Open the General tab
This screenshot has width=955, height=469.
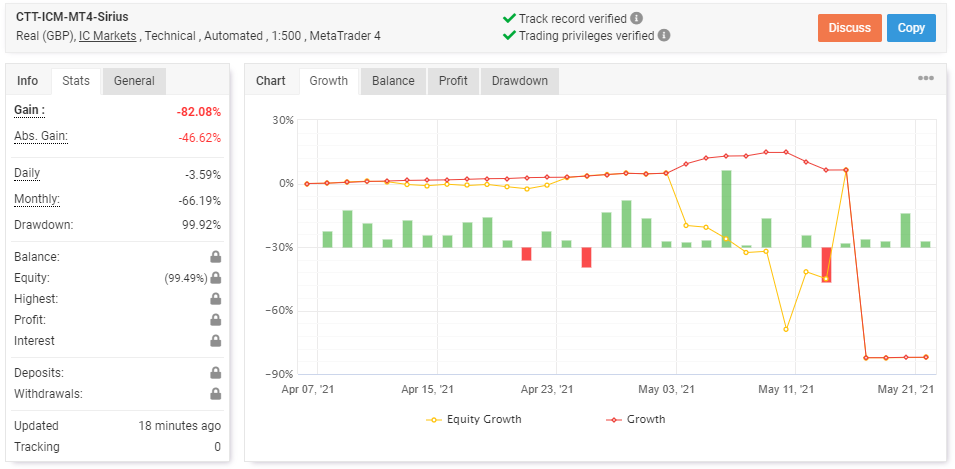134,81
